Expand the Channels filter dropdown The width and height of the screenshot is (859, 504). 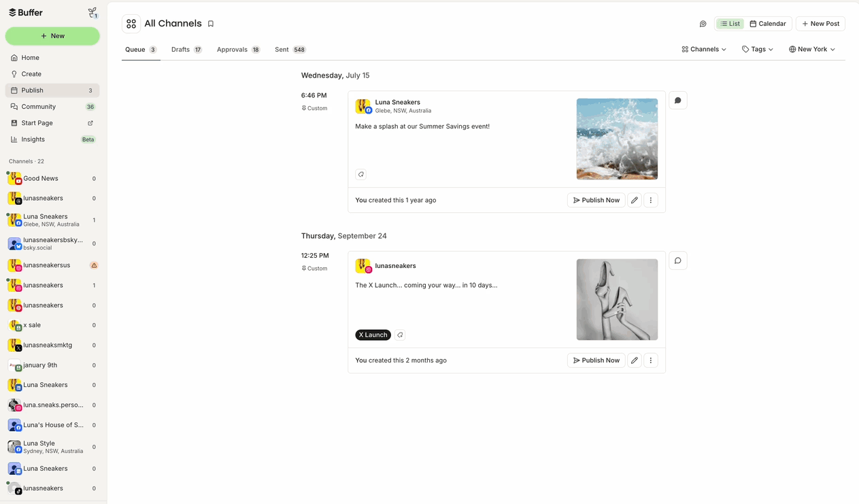click(x=704, y=50)
